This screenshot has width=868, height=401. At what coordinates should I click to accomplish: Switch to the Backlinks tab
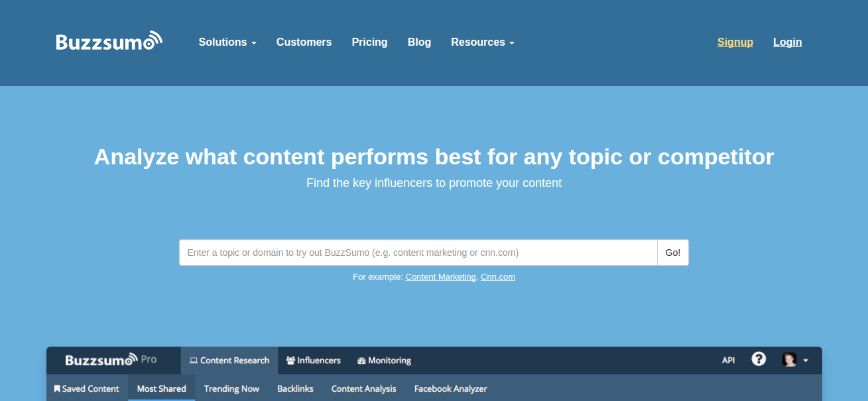pyautogui.click(x=295, y=388)
